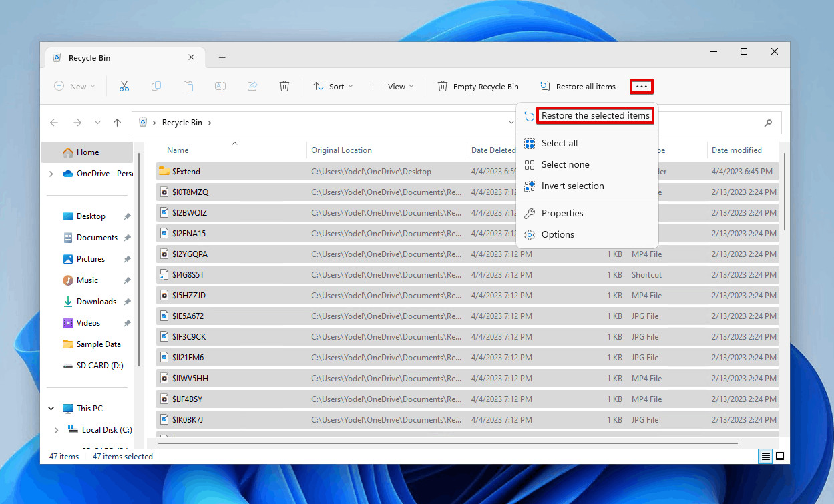Image resolution: width=834 pixels, height=504 pixels.
Task: Collapse the This PC node
Action: click(x=51, y=408)
